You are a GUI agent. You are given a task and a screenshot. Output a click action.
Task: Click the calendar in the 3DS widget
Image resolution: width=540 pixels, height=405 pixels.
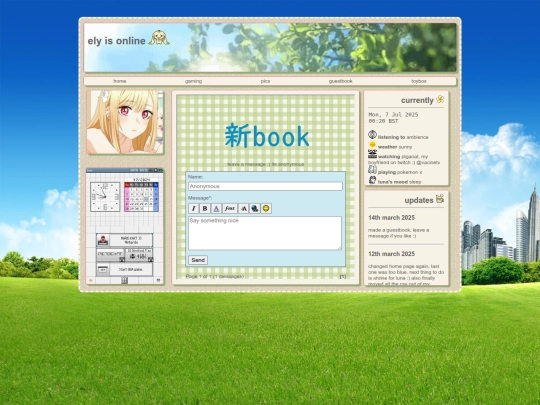click(141, 197)
